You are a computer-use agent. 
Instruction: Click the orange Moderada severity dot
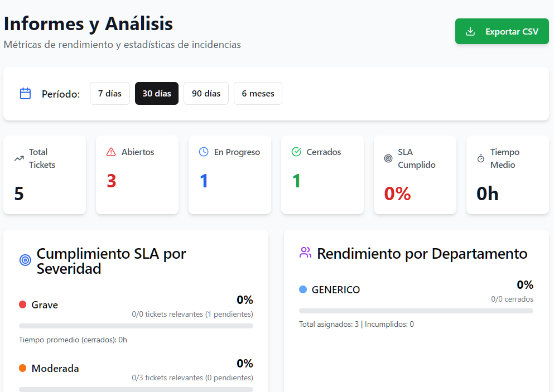coord(23,369)
